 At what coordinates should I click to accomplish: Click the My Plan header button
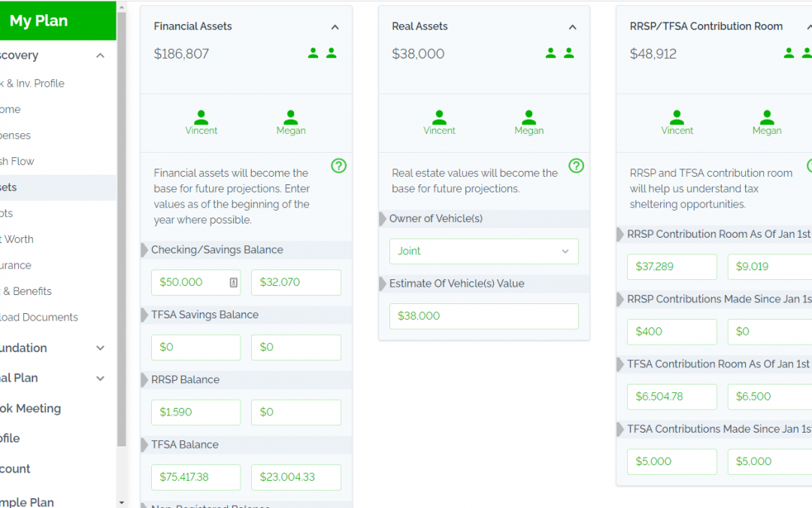58,20
